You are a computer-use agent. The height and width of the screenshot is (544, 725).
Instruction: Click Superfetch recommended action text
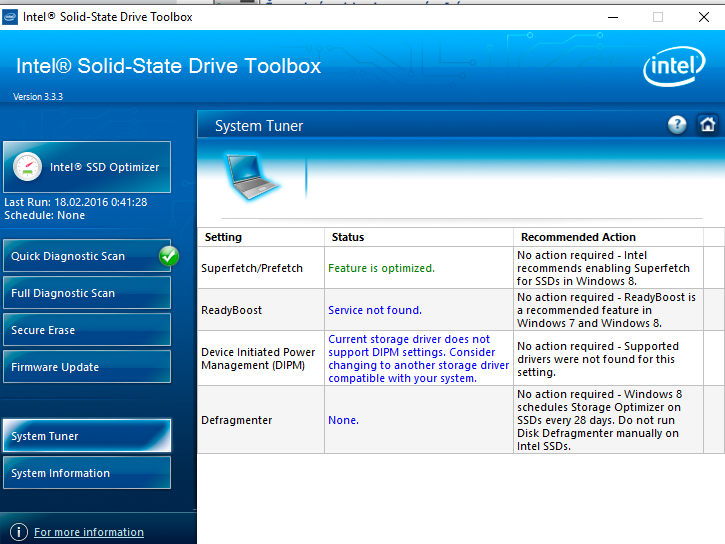(603, 268)
